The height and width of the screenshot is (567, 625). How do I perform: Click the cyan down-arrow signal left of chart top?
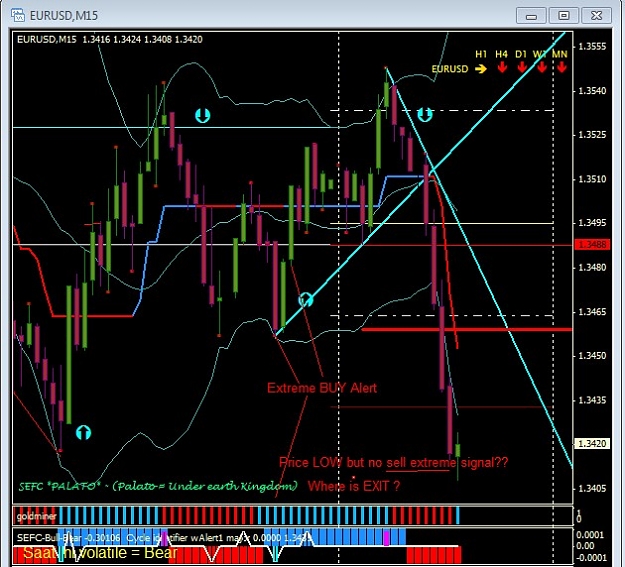click(202, 115)
